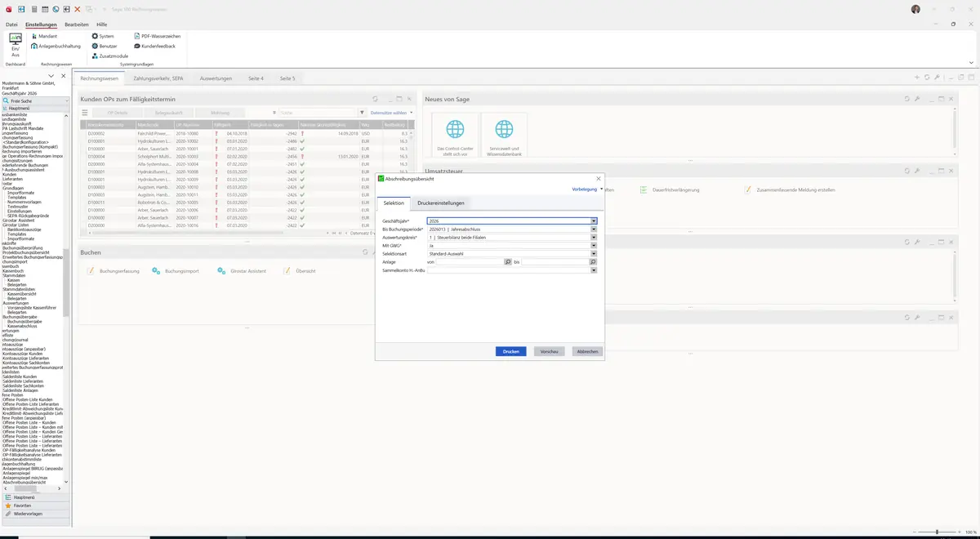Open Anlagenbuchhaltung settings
980x539 pixels.
pyautogui.click(x=56, y=46)
